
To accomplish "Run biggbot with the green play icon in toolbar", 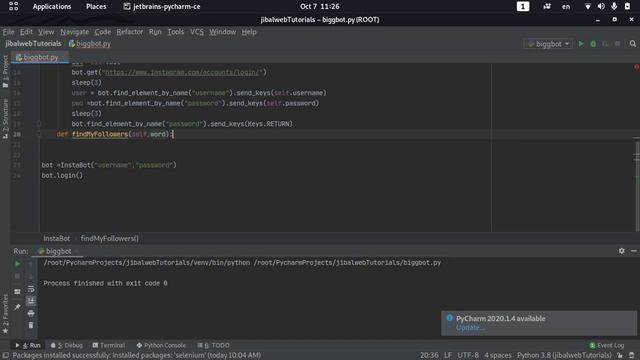I will [581, 44].
